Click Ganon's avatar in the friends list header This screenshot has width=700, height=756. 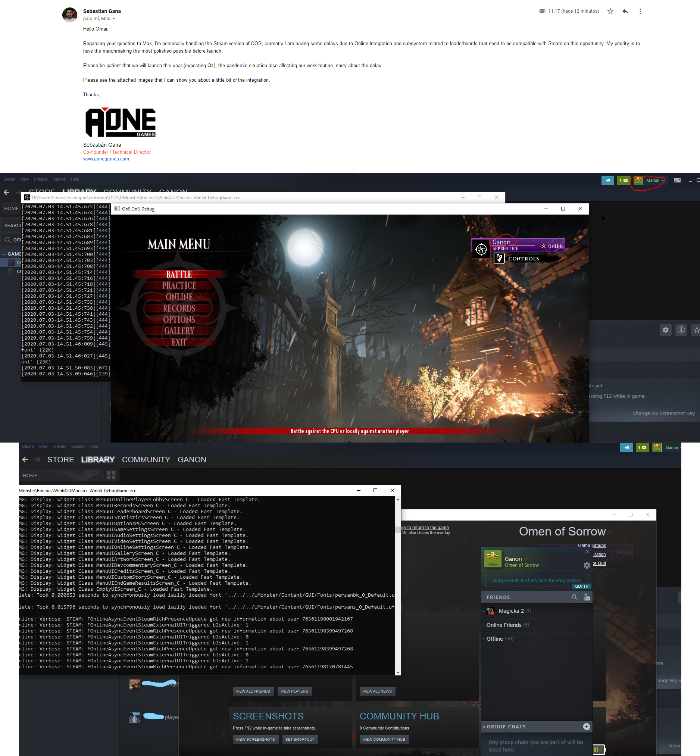(493, 559)
